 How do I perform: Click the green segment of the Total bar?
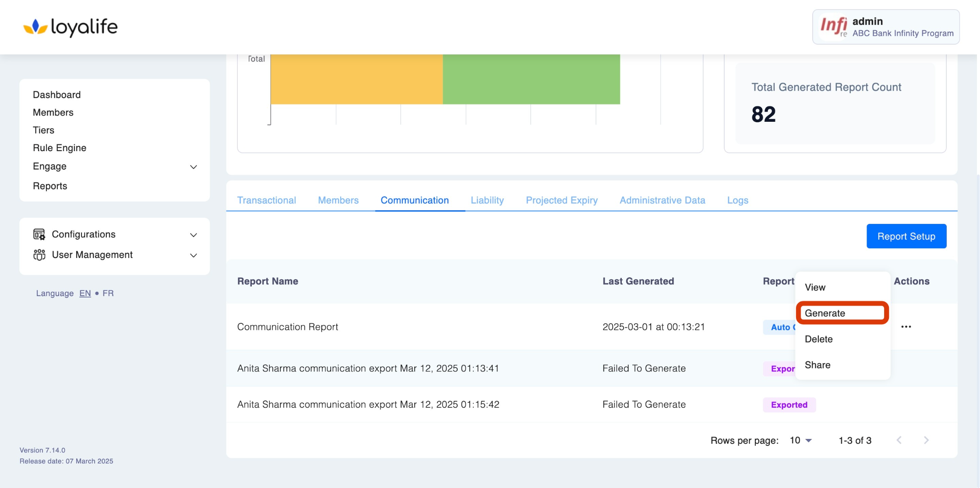click(x=531, y=79)
